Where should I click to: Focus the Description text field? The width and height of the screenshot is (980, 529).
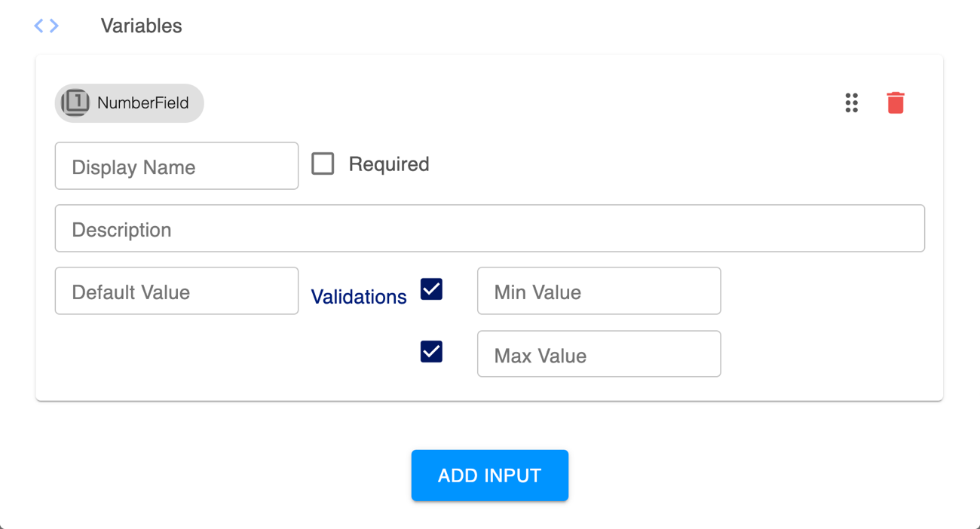coord(490,228)
